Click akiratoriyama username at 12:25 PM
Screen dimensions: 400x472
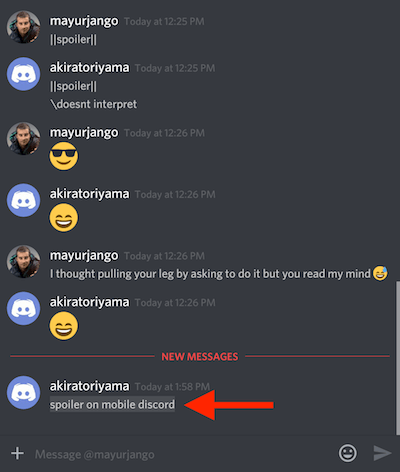click(x=89, y=67)
